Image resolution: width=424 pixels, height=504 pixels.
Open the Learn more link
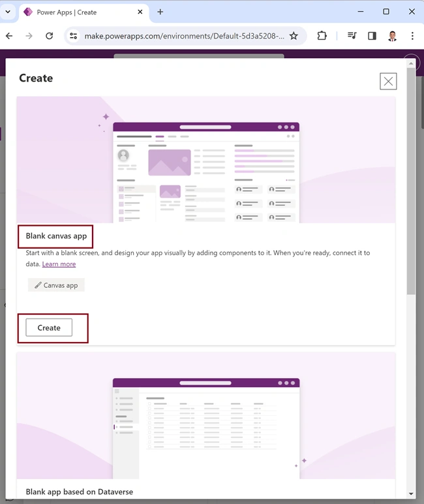click(x=59, y=264)
